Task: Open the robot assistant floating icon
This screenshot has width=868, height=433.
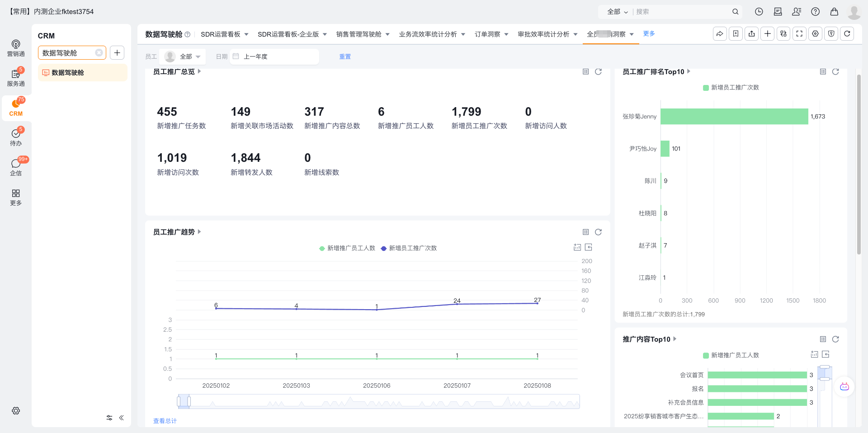Action: (x=844, y=387)
